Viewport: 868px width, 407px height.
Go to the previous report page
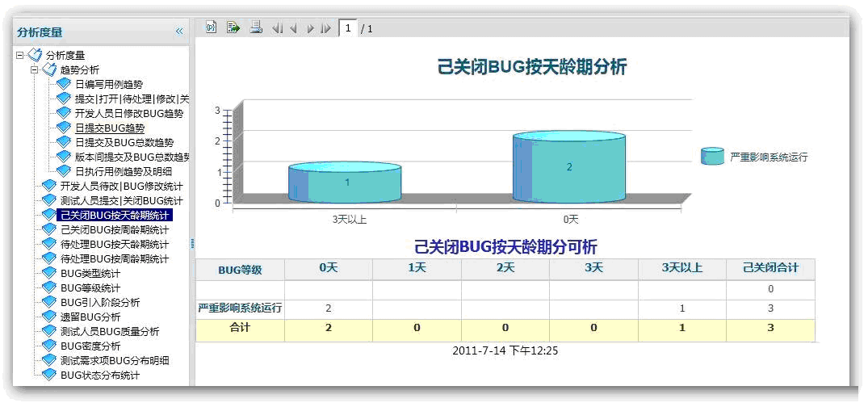tap(293, 27)
